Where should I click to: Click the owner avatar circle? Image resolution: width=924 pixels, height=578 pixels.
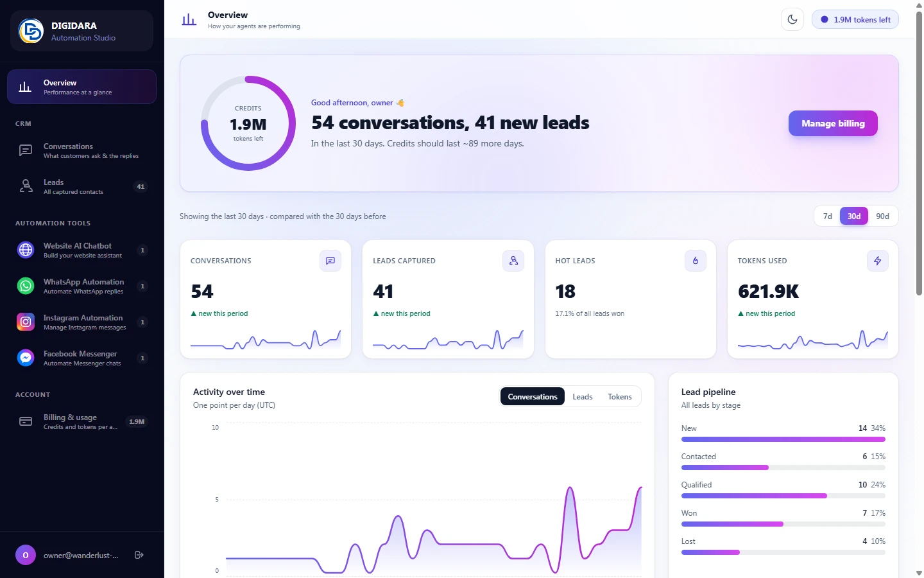click(x=26, y=555)
